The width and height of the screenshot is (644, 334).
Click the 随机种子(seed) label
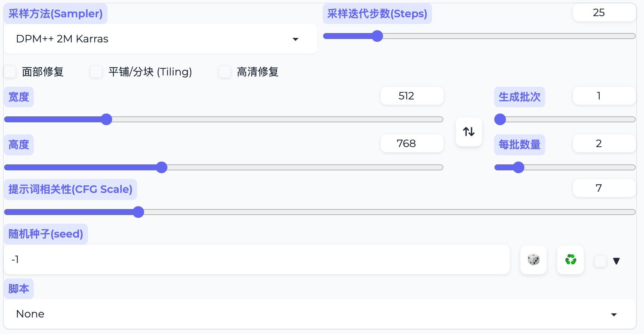(x=45, y=234)
